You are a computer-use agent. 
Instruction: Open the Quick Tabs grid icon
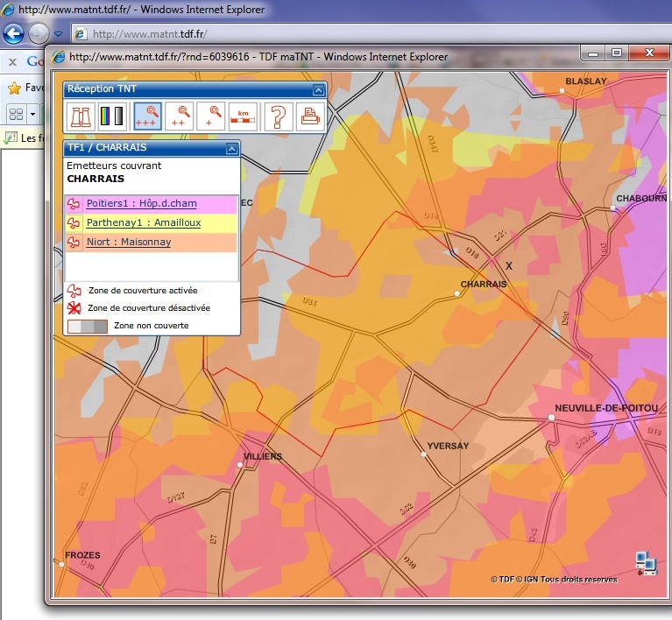click(17, 114)
